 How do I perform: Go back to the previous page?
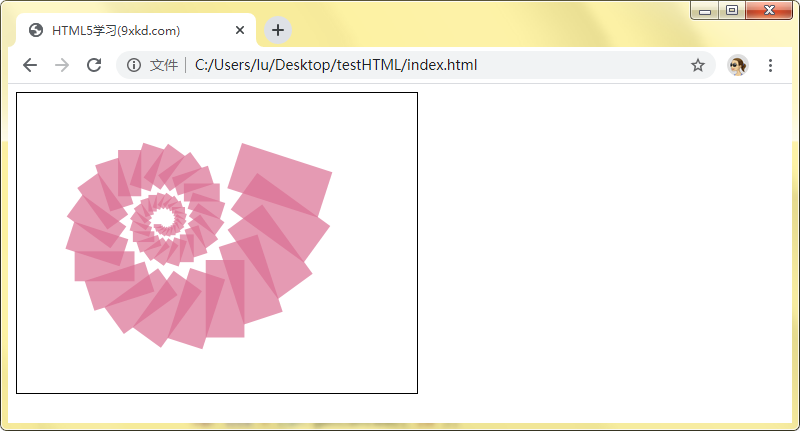coord(30,65)
